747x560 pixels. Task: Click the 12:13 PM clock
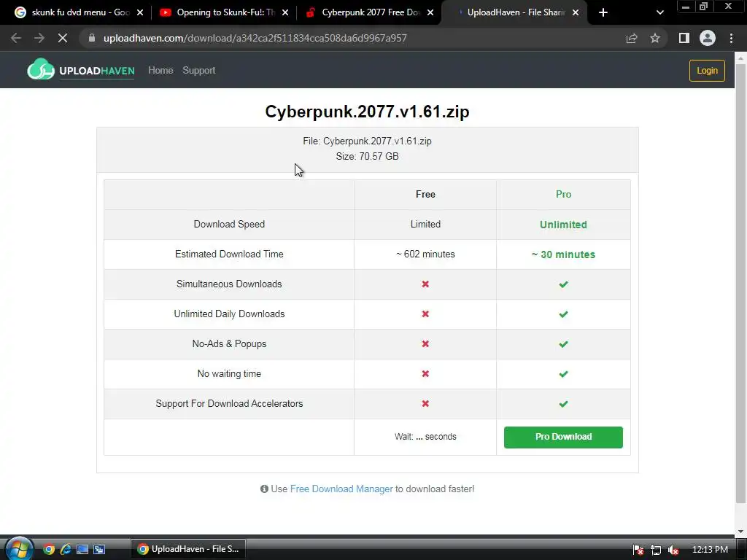click(x=710, y=550)
